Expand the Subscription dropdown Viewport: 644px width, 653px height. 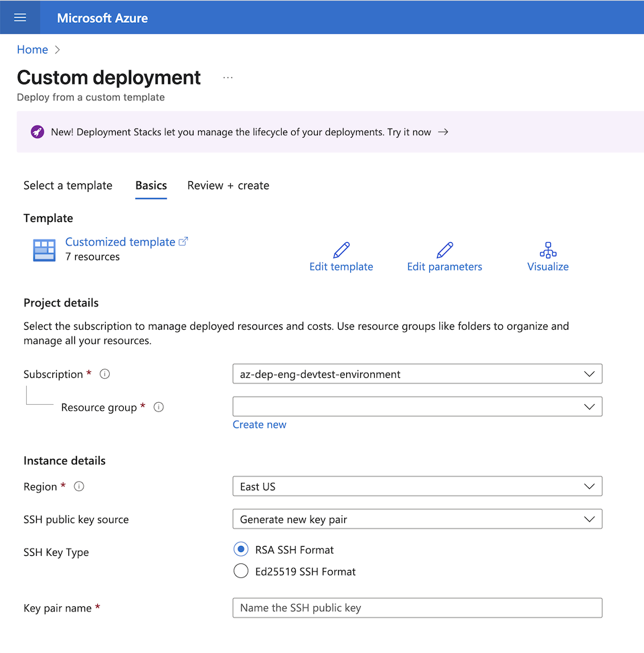(x=417, y=374)
